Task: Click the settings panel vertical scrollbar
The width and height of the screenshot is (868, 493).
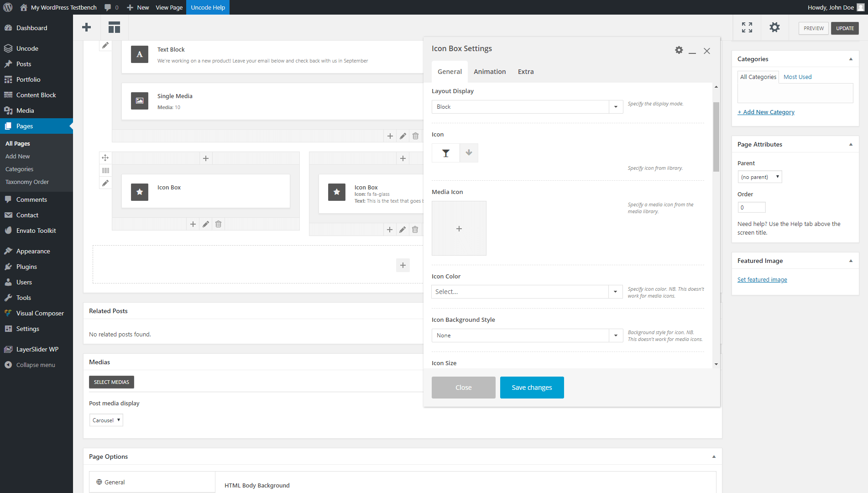Action: [x=716, y=137]
